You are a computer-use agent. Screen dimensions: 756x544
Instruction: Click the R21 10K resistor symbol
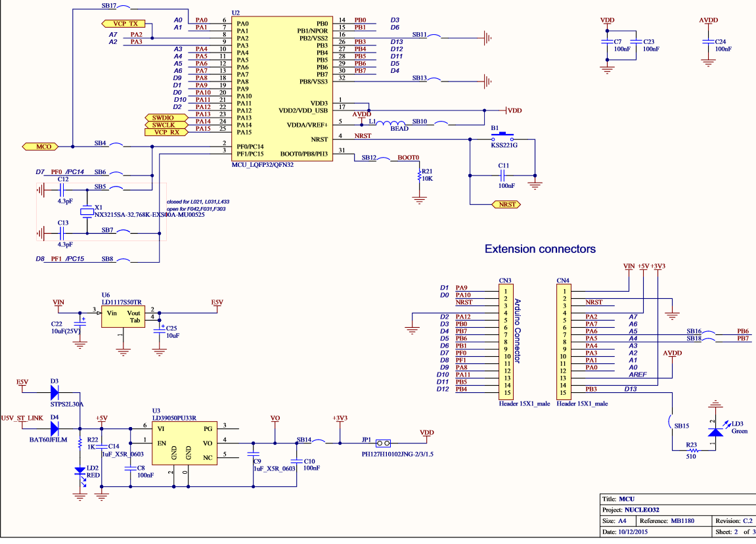(418, 176)
